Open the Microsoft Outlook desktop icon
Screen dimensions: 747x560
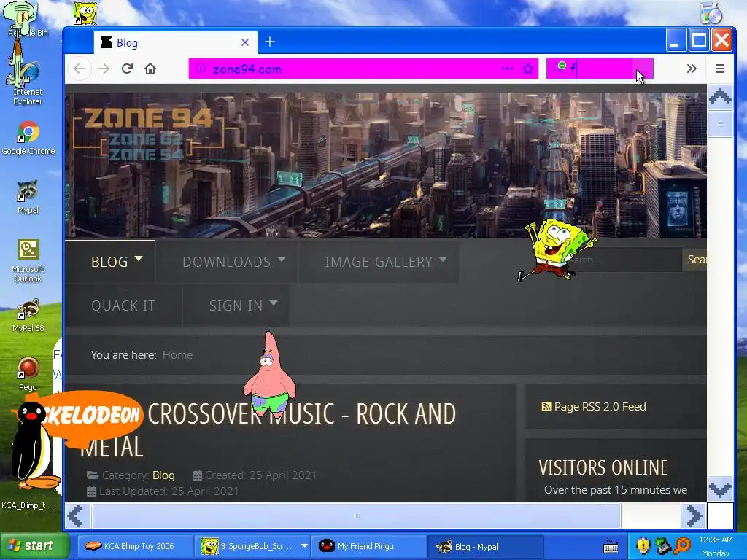tap(28, 260)
